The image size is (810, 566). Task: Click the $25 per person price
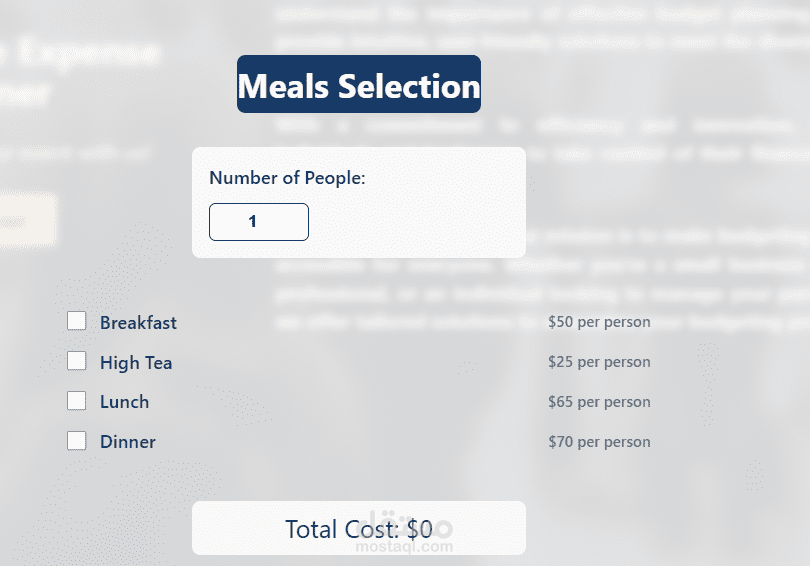tap(599, 362)
